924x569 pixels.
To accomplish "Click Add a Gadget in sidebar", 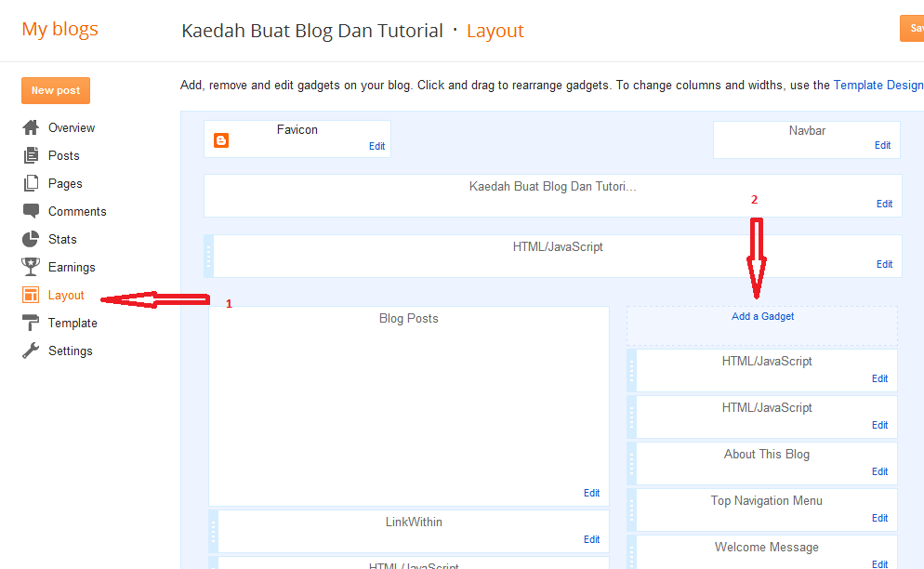I will point(762,317).
